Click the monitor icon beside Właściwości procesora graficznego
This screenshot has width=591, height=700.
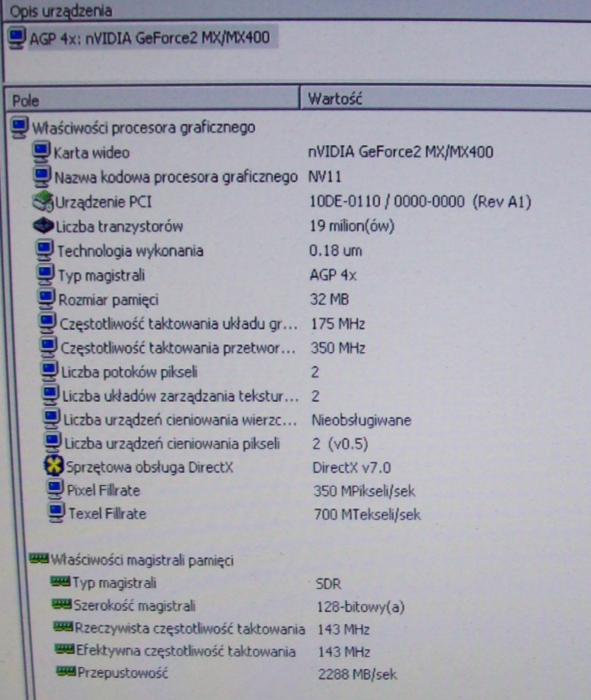tap(20, 127)
